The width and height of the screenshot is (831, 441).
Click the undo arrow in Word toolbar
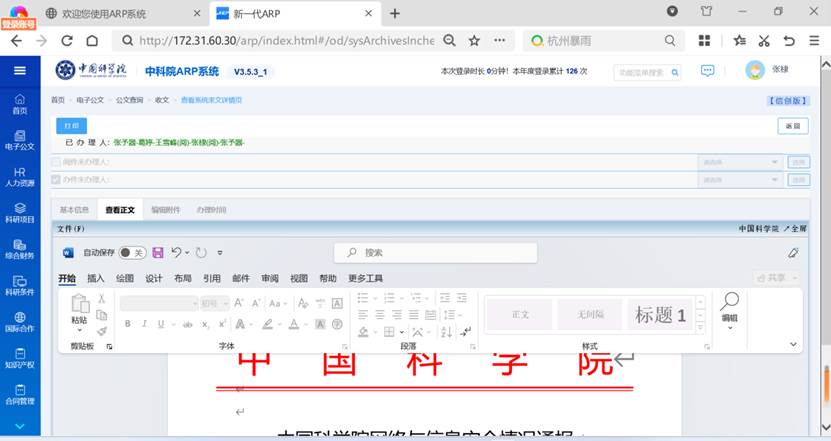176,253
